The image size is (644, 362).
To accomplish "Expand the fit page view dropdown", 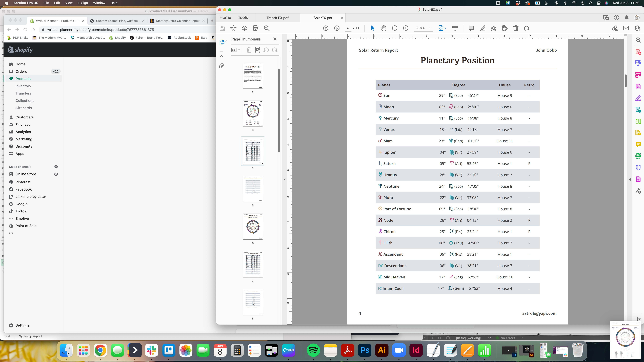I will (x=445, y=28).
